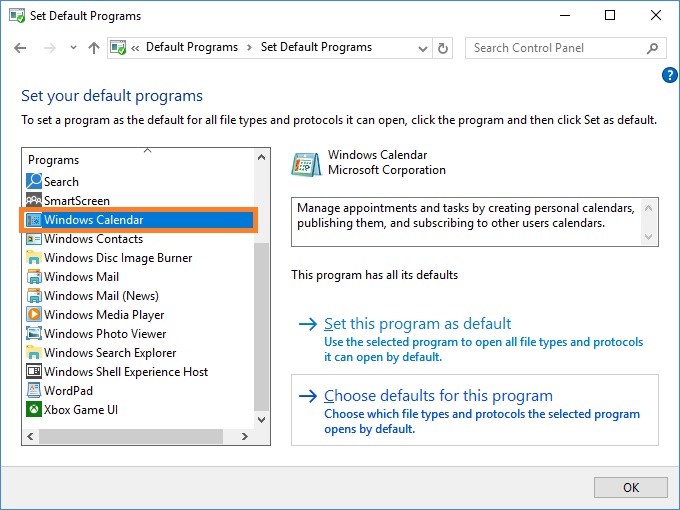680x510 pixels.
Task: Click the WordPad icon
Action: tap(34, 390)
